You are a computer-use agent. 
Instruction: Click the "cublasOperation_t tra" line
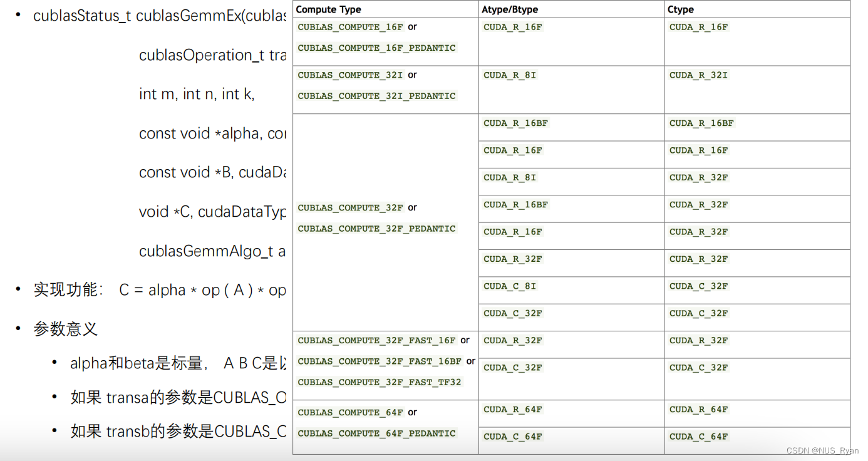[213, 55]
